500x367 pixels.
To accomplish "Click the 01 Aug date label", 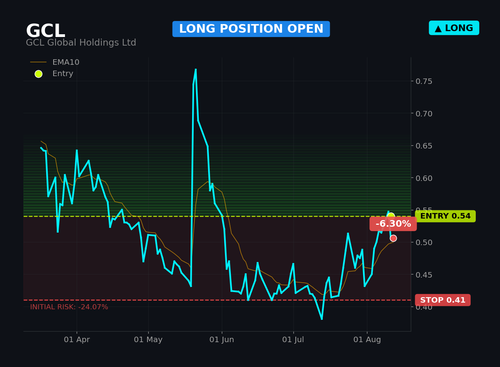I will (367, 340).
